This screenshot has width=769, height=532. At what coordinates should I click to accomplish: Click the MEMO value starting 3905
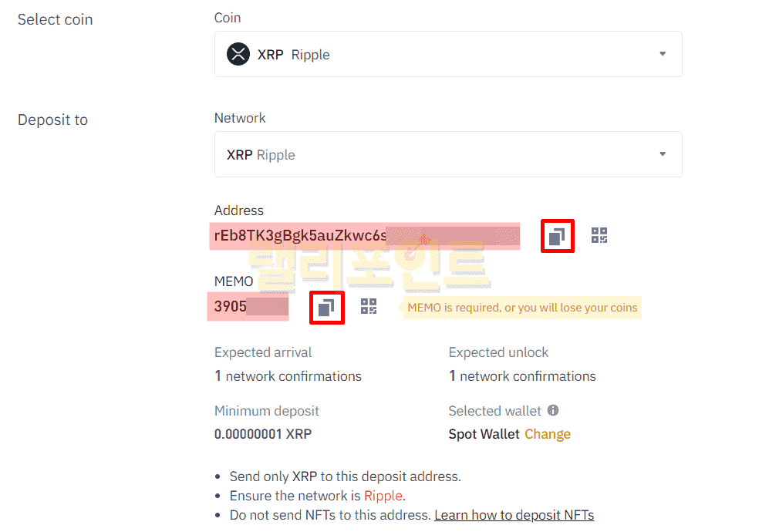click(x=231, y=307)
